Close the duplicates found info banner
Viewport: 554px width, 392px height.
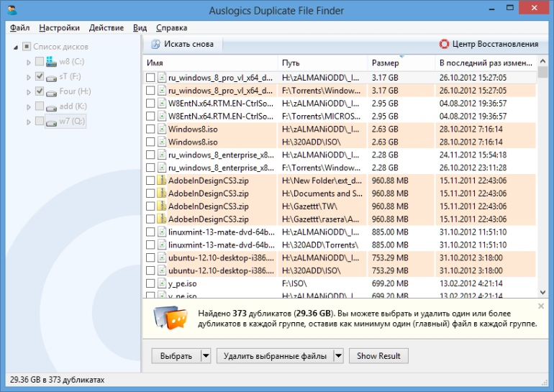tap(541, 306)
